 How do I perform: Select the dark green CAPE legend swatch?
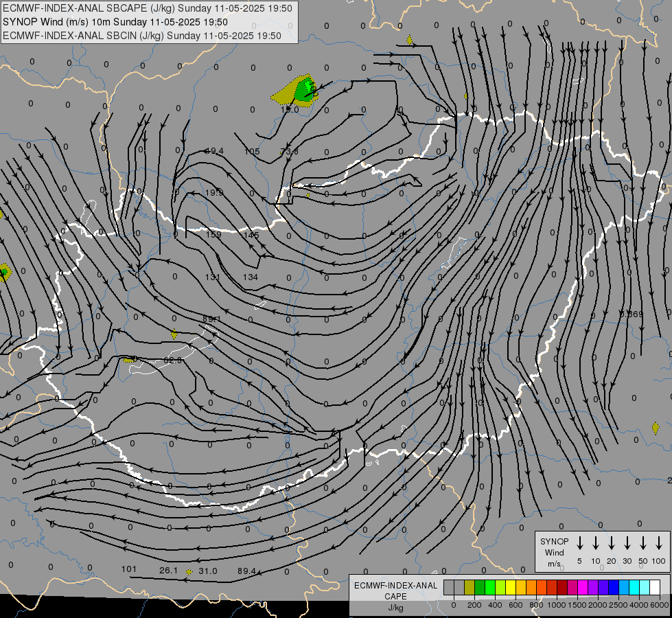click(x=480, y=588)
